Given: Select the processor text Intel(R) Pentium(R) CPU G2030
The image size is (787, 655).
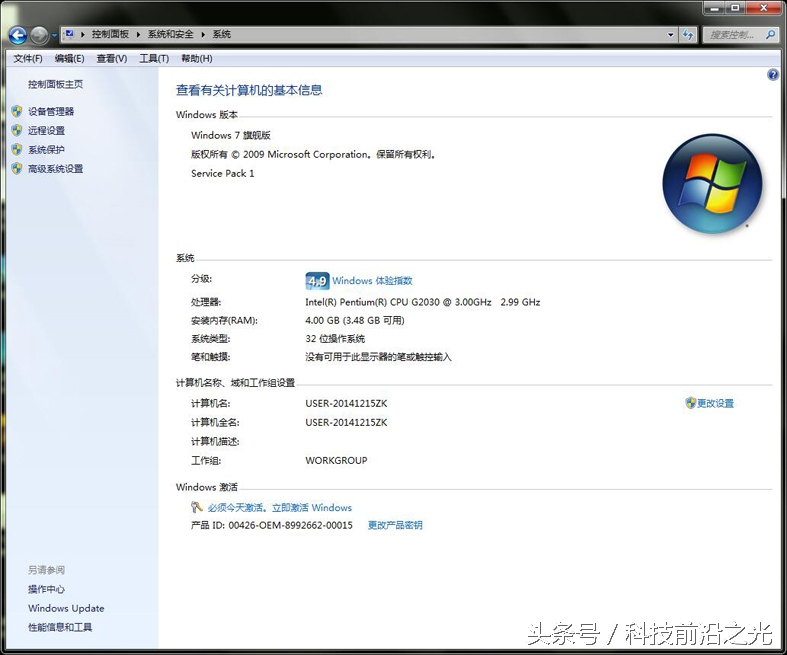Looking at the screenshot, I should (372, 302).
